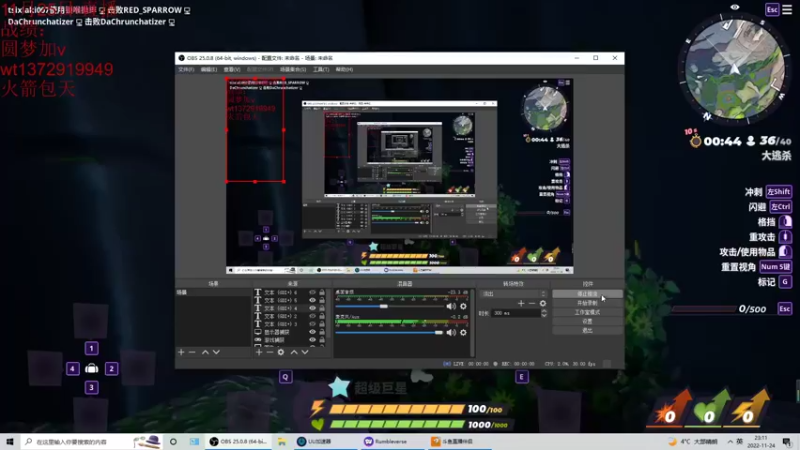
Task: Show hidden system tray icons chevron
Action: coord(730,441)
